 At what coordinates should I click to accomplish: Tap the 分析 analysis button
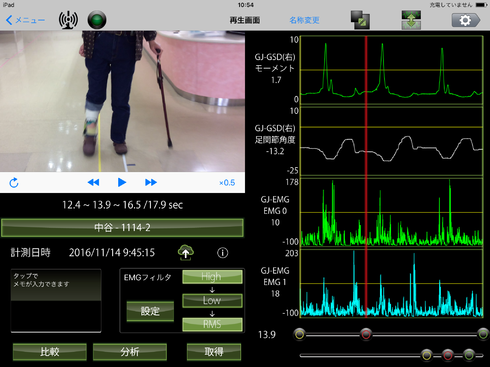click(x=130, y=352)
